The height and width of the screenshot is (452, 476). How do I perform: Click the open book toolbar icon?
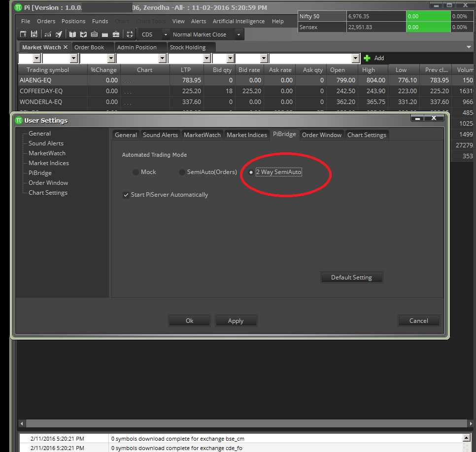pos(72,35)
